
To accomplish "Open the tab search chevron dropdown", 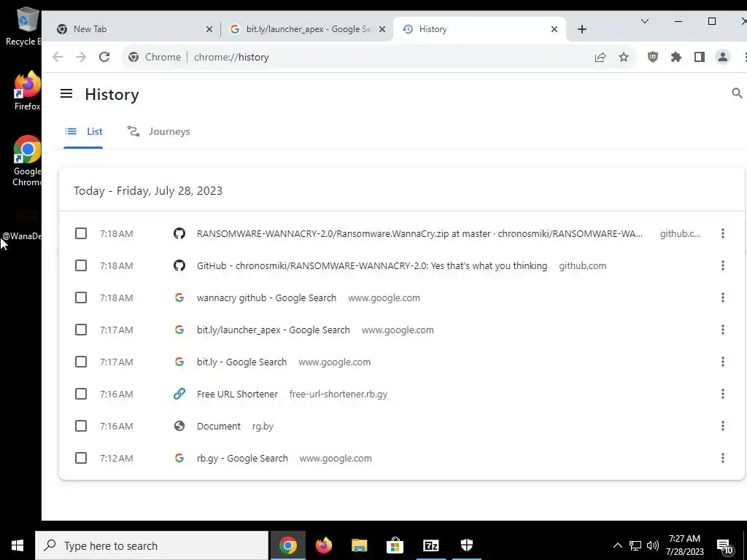I will pyautogui.click(x=645, y=21).
